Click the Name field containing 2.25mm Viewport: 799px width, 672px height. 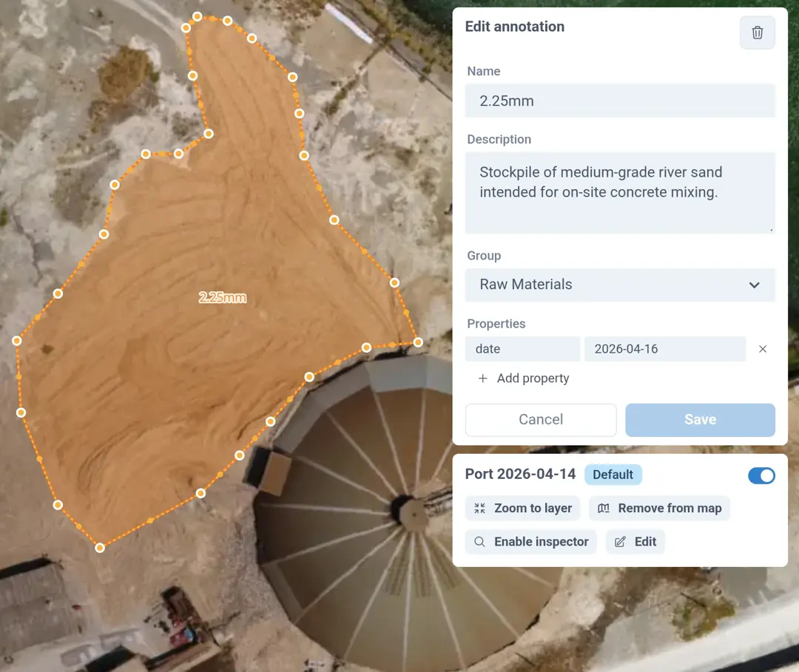point(619,101)
